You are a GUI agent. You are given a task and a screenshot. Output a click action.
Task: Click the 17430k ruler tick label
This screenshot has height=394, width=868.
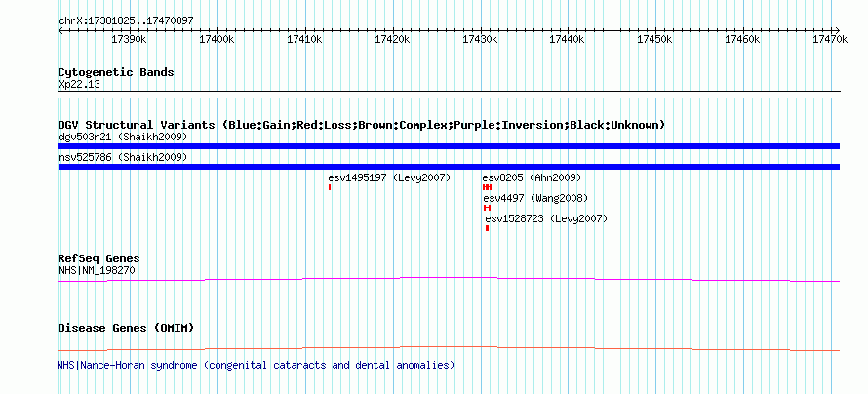click(480, 39)
